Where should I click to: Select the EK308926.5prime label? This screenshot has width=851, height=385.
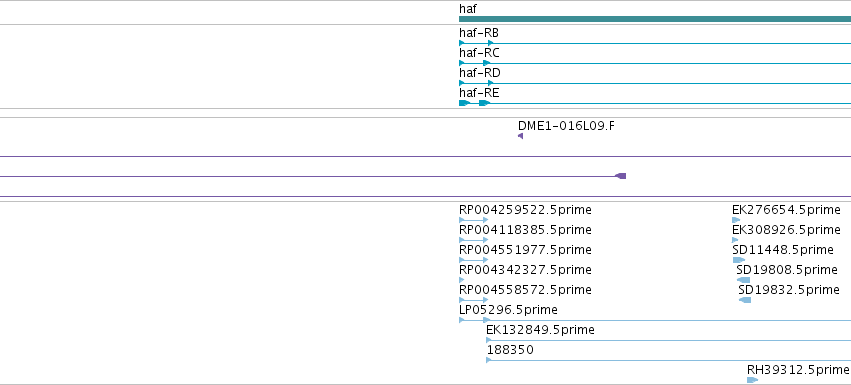(x=786, y=230)
